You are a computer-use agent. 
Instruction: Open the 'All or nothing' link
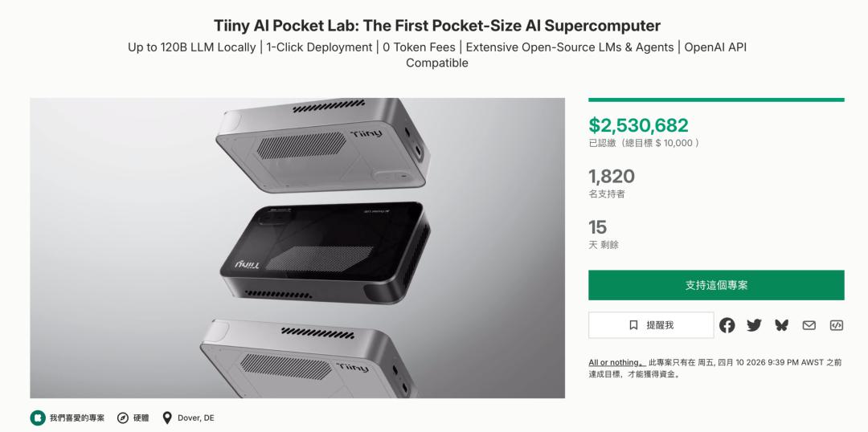point(616,362)
